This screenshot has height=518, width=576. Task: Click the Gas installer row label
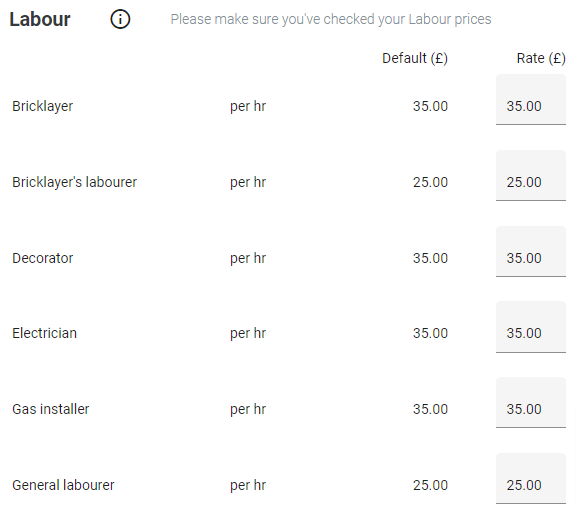pyautogui.click(x=51, y=409)
